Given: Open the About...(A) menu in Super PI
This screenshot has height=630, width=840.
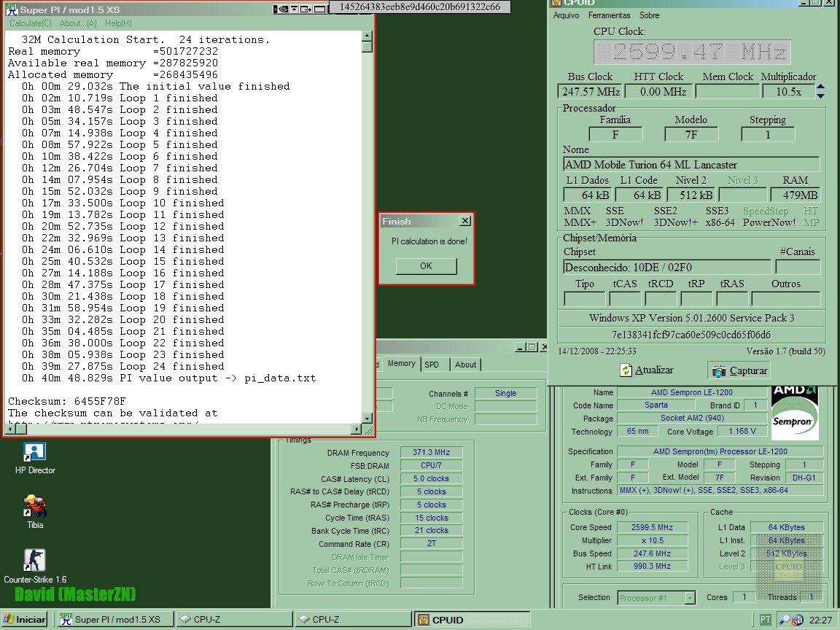Looking at the screenshot, I should pos(78,23).
